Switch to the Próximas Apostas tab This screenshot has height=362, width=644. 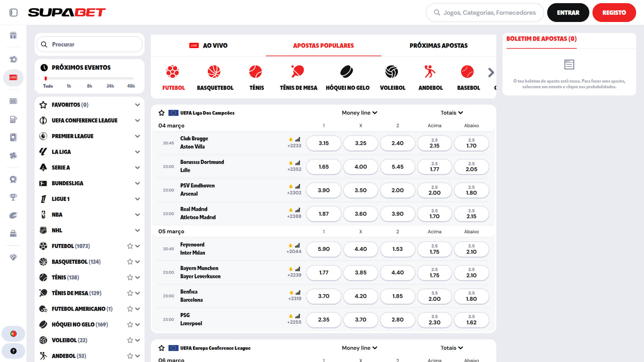click(438, 45)
